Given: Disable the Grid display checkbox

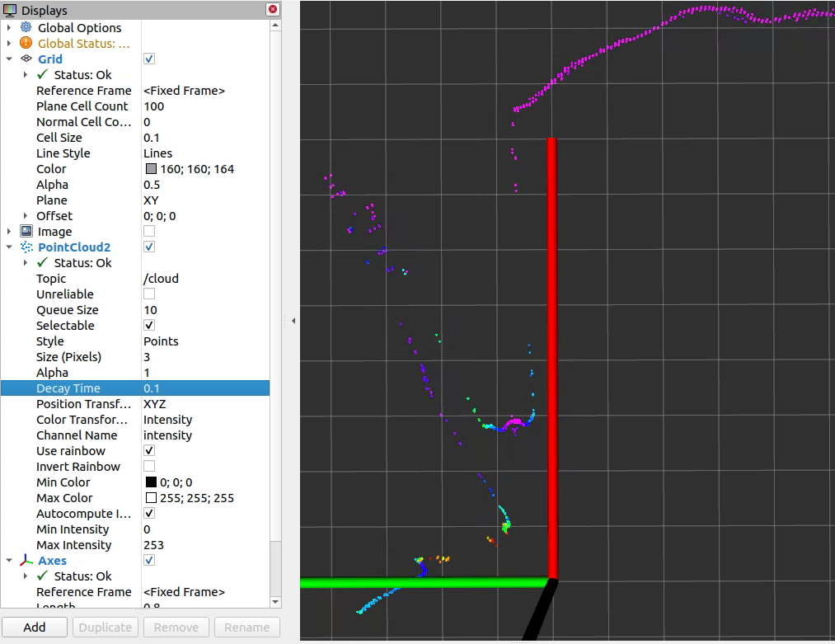Looking at the screenshot, I should 149,59.
